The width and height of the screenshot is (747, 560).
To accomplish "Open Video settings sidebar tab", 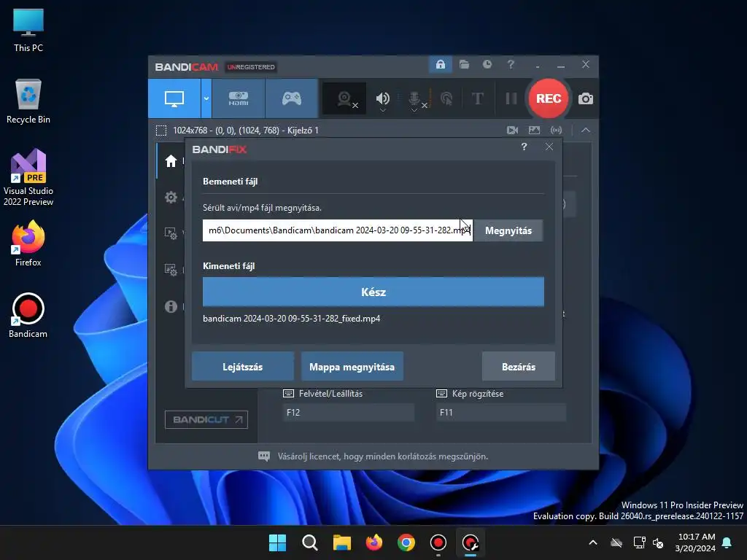I will [171, 233].
